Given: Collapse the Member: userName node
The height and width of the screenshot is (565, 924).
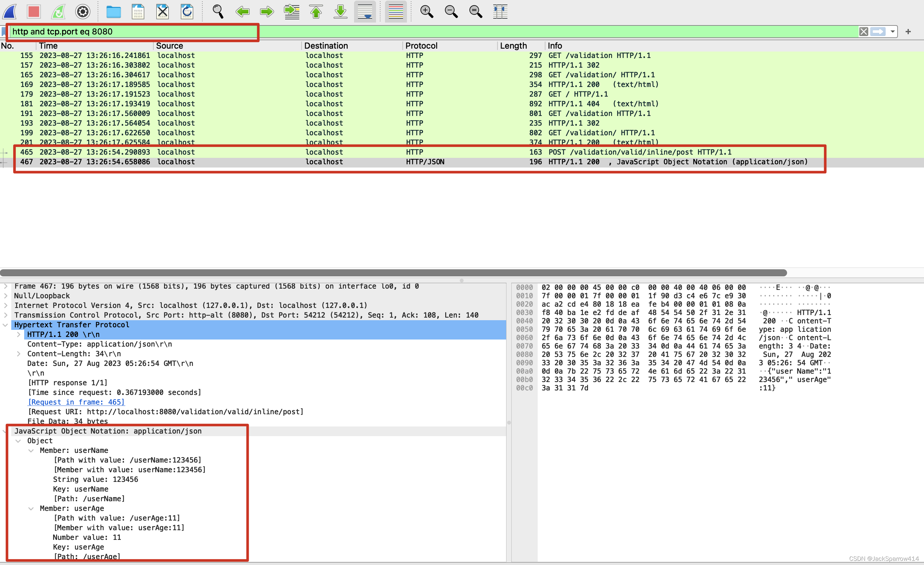Looking at the screenshot, I should click(x=31, y=451).
